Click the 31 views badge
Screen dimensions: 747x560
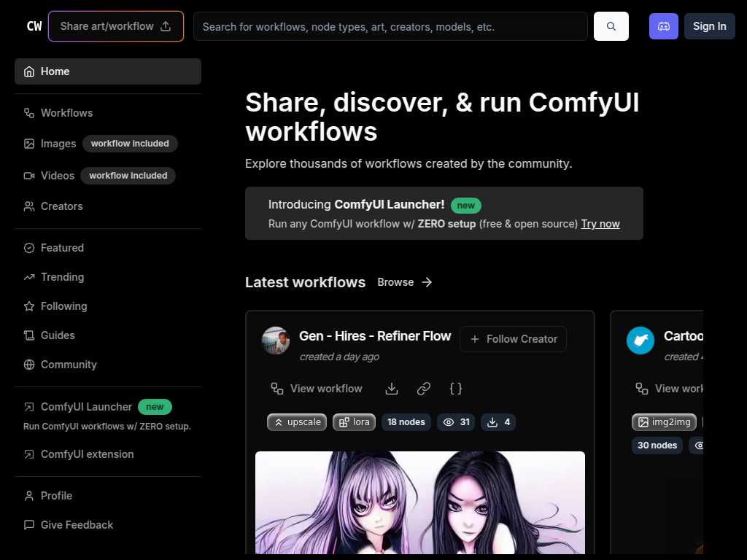(x=456, y=422)
